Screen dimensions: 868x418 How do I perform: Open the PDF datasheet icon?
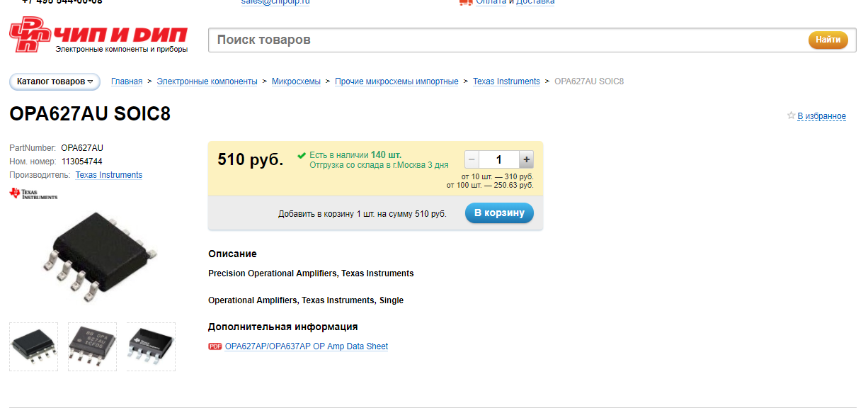(215, 346)
